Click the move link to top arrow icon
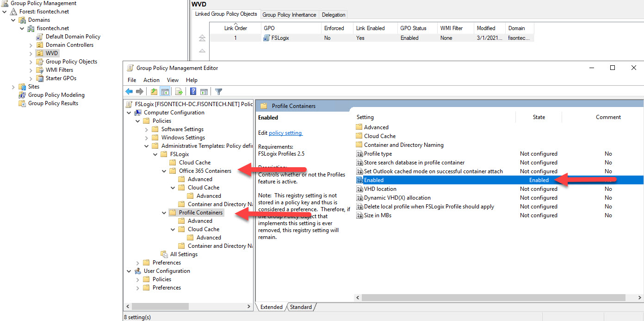This screenshot has width=644, height=321. click(202, 38)
